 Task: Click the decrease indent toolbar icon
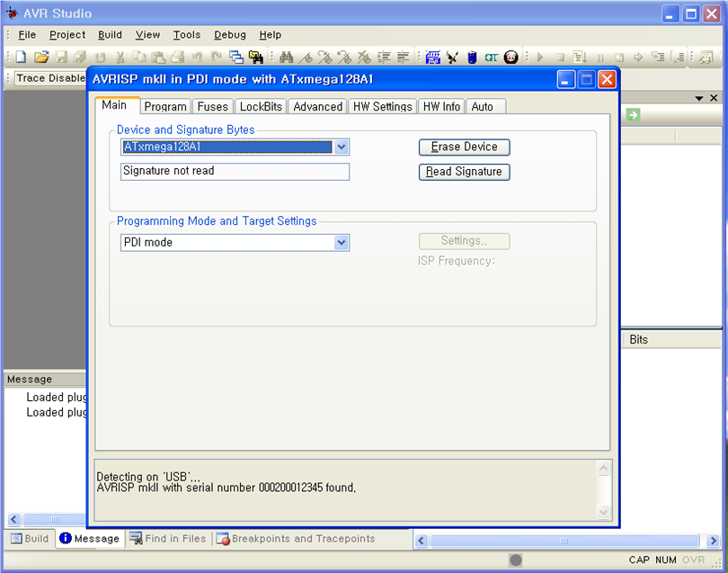pyautogui.click(x=403, y=58)
